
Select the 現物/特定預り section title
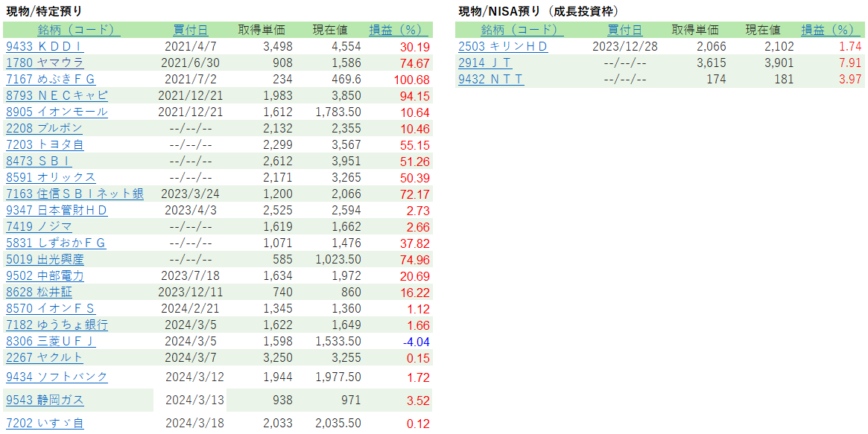(44, 11)
